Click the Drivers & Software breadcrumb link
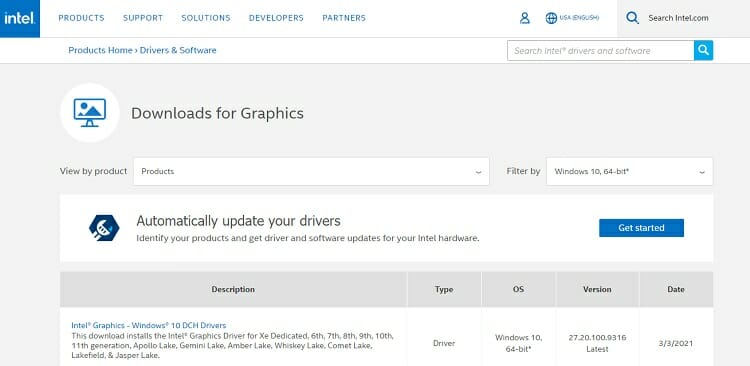Screen dimensions: 750x366 point(178,50)
